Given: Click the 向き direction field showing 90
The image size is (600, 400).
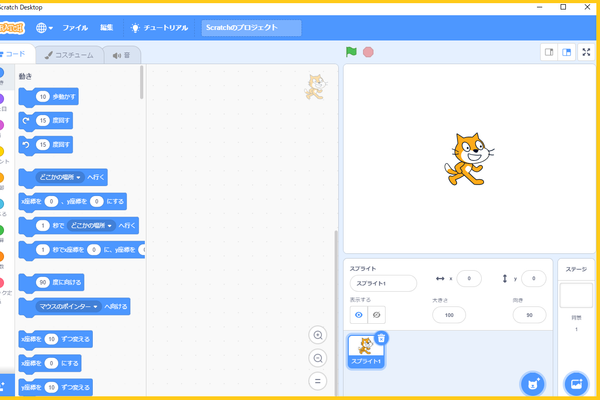Looking at the screenshot, I should 529,315.
